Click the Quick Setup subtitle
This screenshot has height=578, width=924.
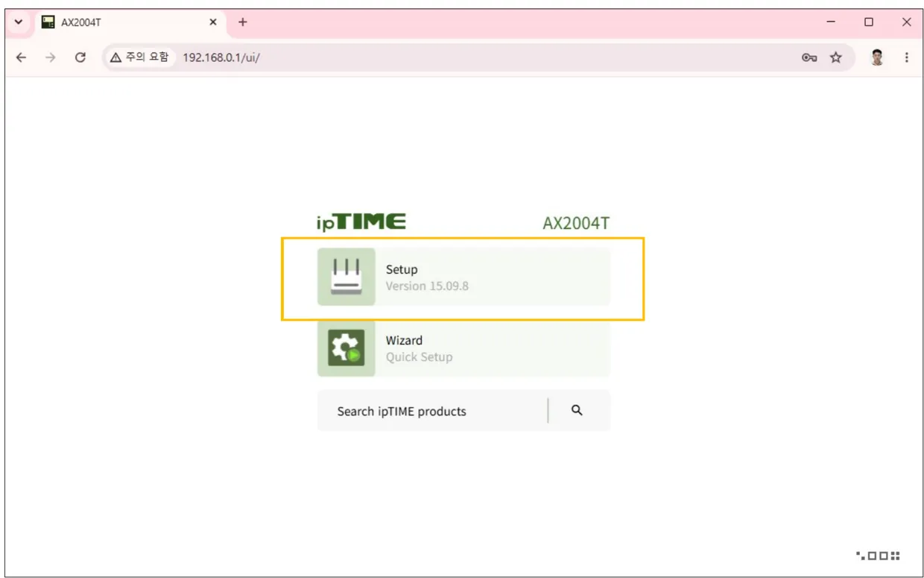coord(419,357)
